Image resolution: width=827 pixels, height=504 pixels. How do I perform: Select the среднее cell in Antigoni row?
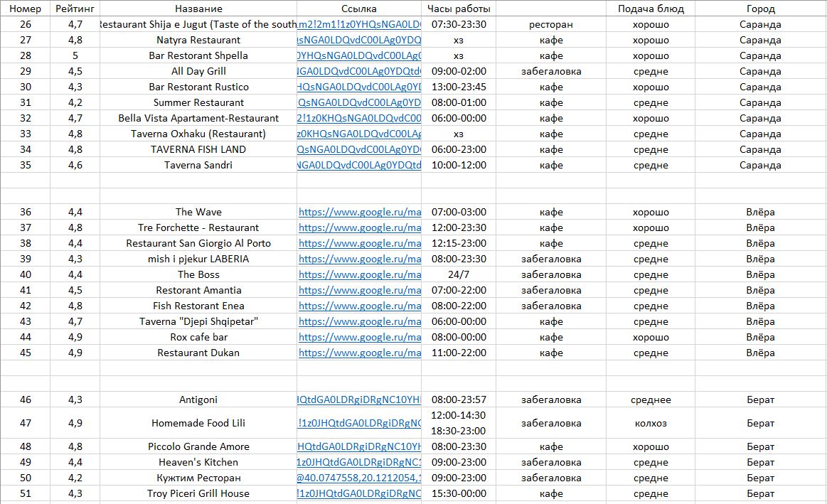(651, 400)
